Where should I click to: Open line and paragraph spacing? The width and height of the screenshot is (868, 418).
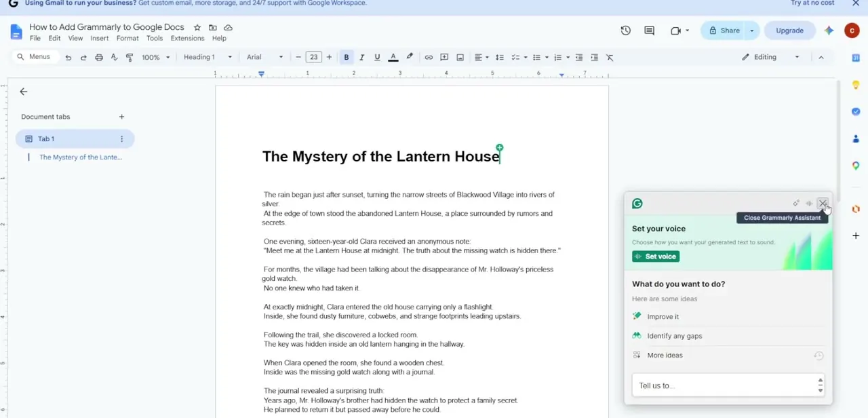(500, 58)
